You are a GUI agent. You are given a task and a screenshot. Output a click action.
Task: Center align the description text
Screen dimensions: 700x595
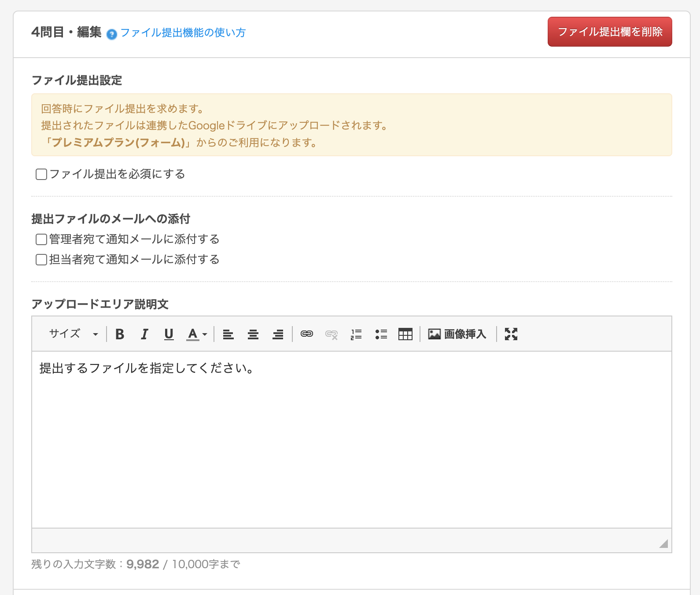click(253, 334)
